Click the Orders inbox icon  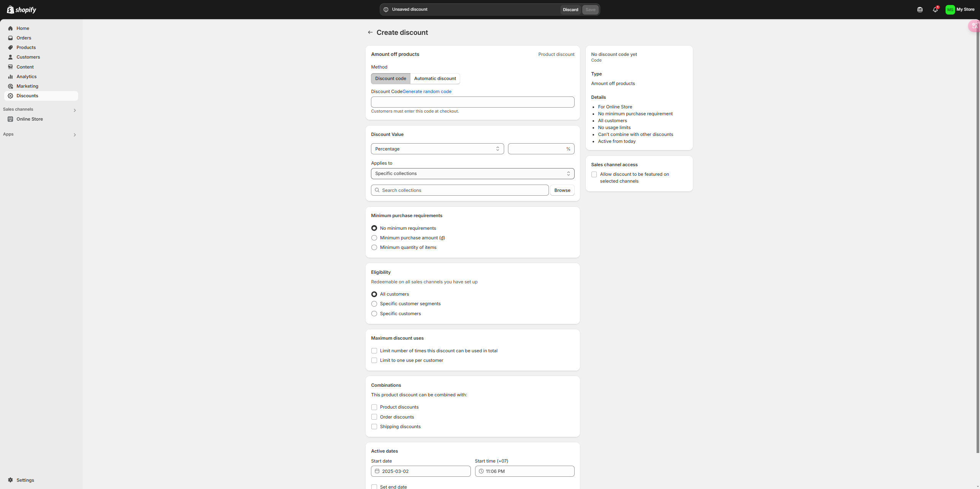[x=10, y=38]
